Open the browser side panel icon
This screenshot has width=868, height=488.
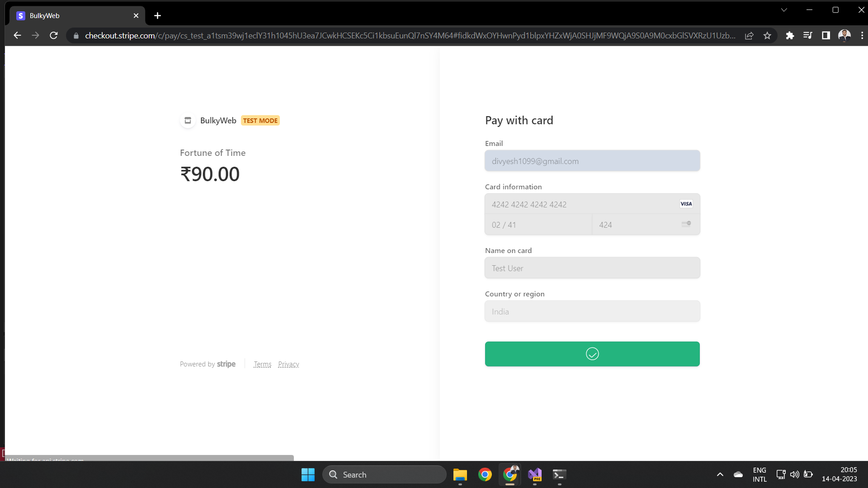826,36
